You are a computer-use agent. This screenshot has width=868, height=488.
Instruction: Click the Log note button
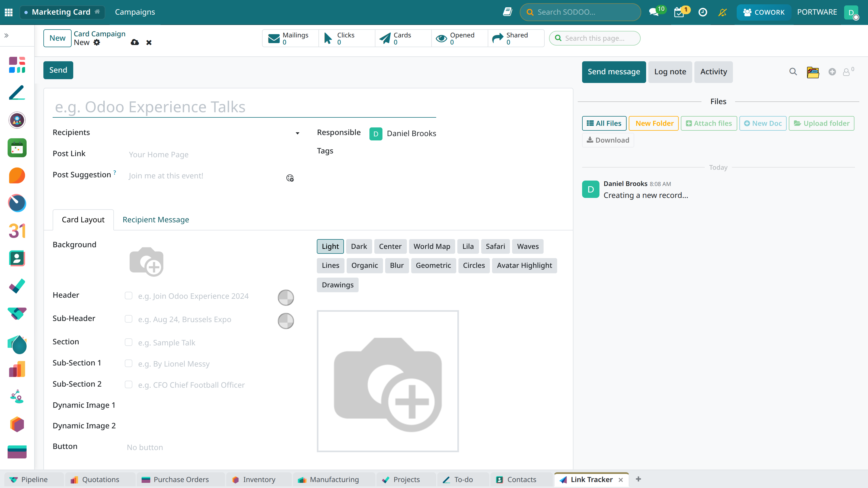click(x=670, y=72)
